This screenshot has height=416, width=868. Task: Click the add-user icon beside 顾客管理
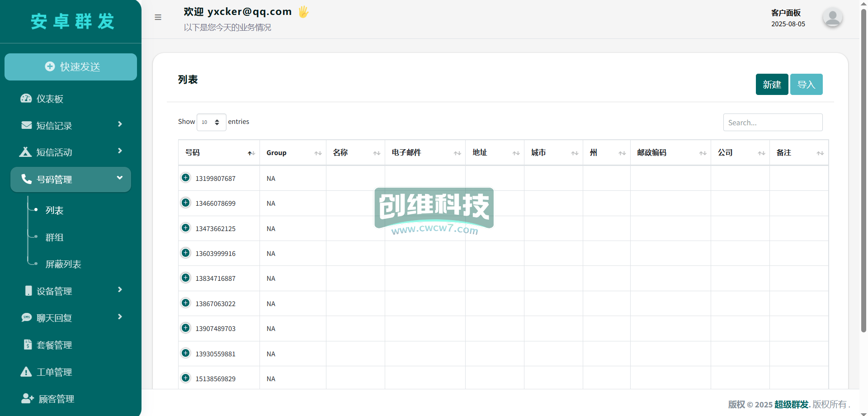click(x=28, y=398)
